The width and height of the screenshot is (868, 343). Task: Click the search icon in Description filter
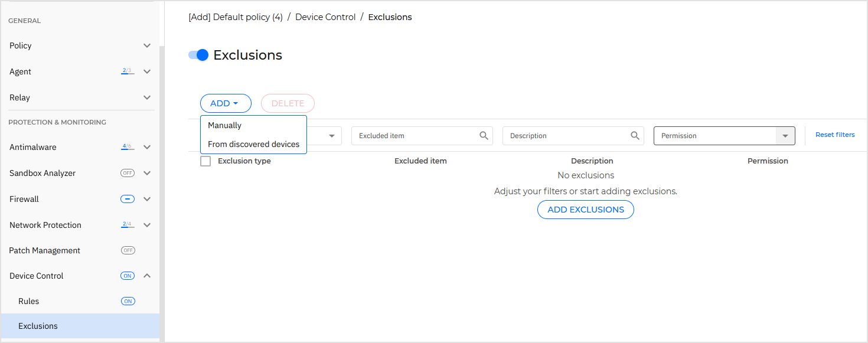(x=635, y=135)
